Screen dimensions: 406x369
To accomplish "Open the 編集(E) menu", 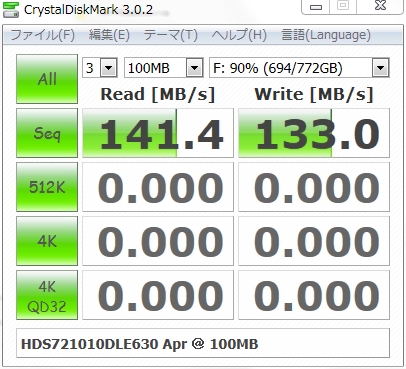I will 109,35.
